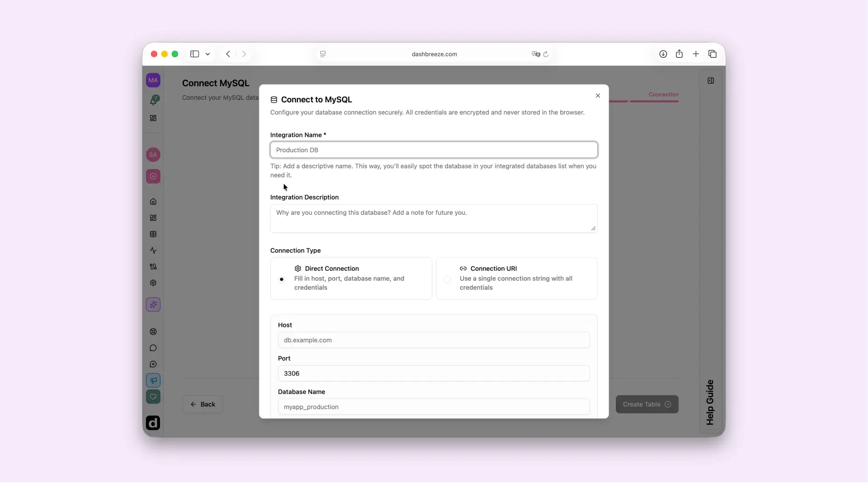This screenshot has width=868, height=488.
Task: Show Safari tab overview
Action: click(713, 54)
